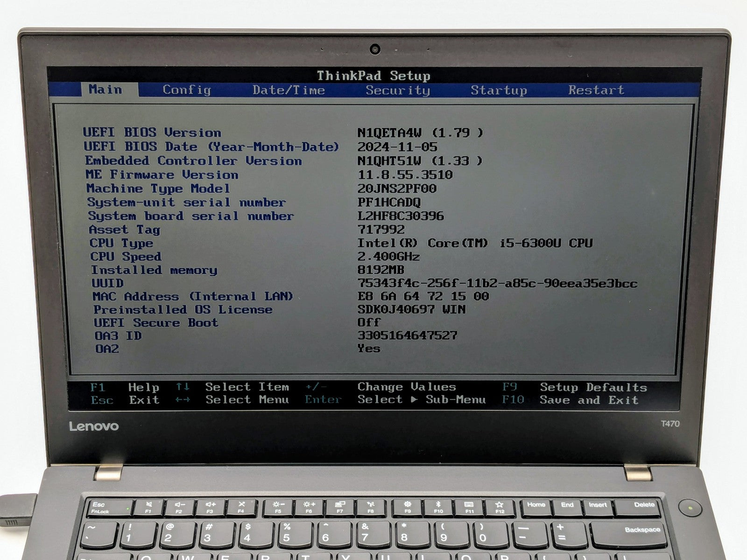The width and height of the screenshot is (747, 560).
Task: Click the MAC address E8 6A 64 72 15 00
Action: (x=423, y=296)
